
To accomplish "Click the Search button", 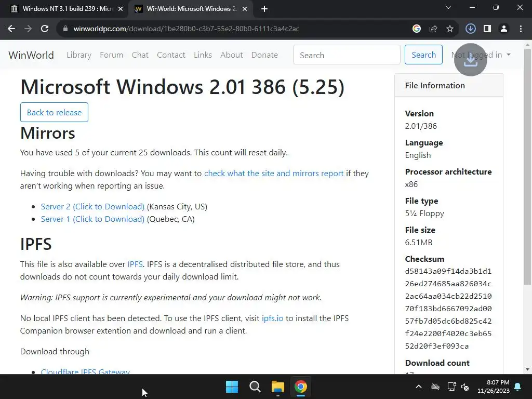I will click(x=423, y=55).
